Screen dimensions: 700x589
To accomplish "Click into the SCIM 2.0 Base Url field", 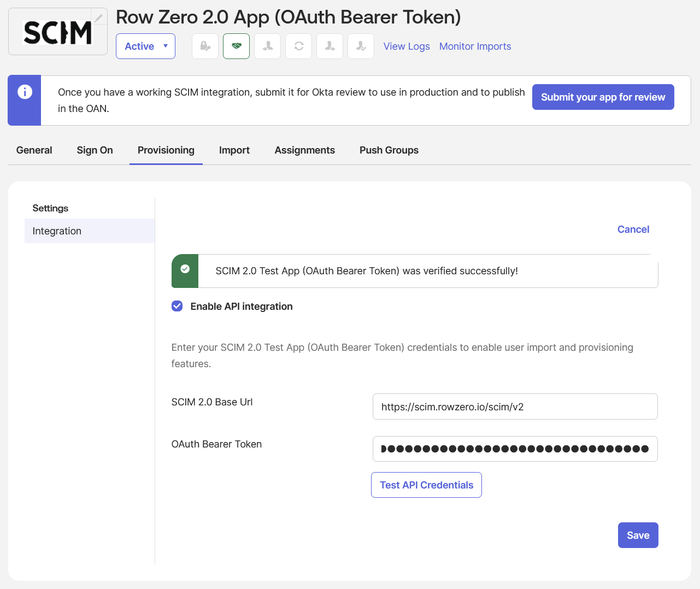I will [x=515, y=407].
